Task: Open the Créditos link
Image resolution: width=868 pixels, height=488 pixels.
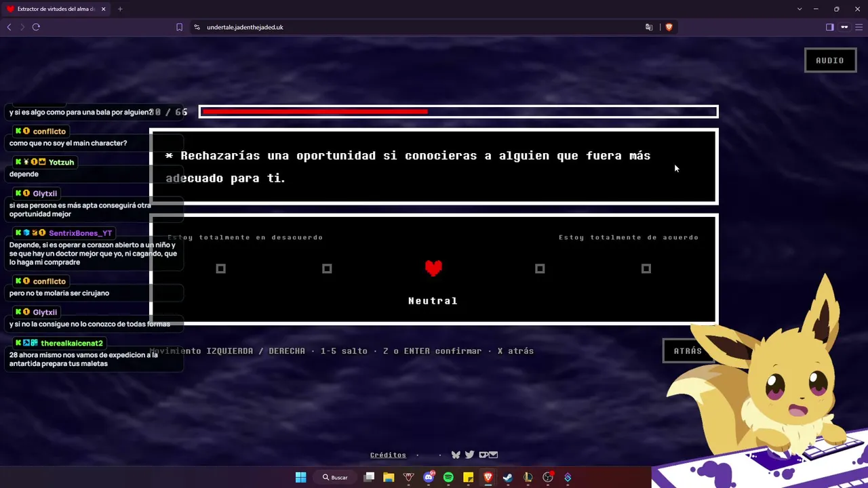Action: point(388,455)
